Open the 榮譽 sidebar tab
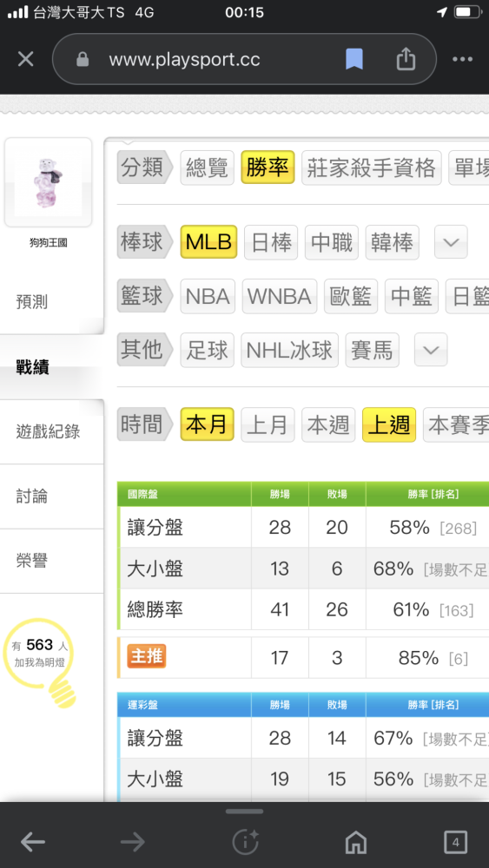 (51, 561)
